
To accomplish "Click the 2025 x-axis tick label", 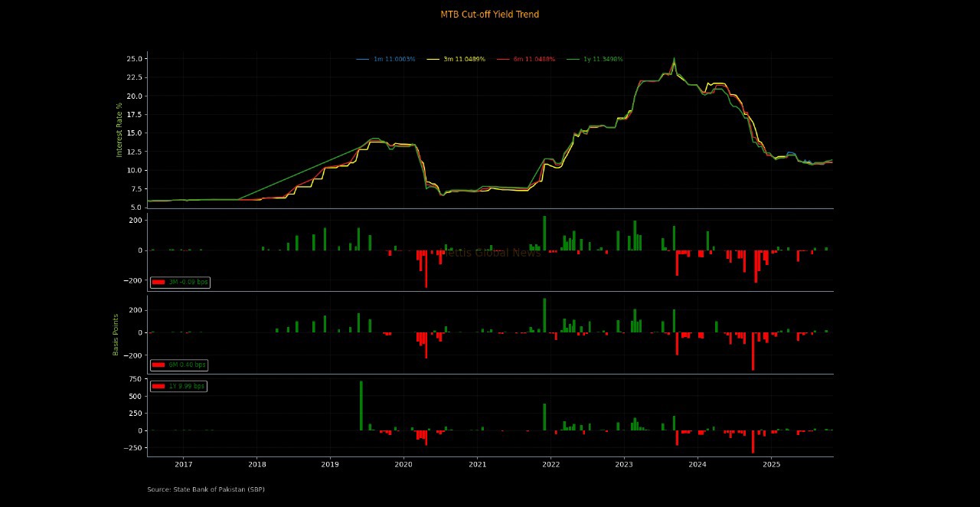I will pyautogui.click(x=772, y=464).
